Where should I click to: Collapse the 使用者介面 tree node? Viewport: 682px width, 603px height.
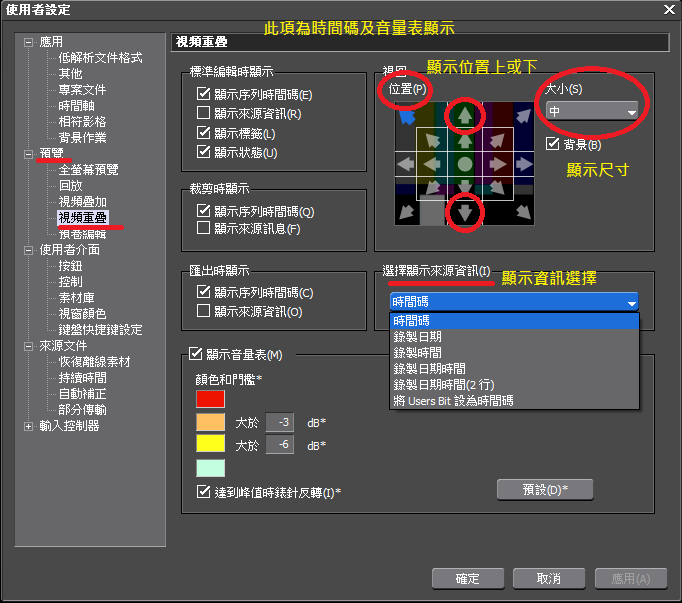(28, 250)
